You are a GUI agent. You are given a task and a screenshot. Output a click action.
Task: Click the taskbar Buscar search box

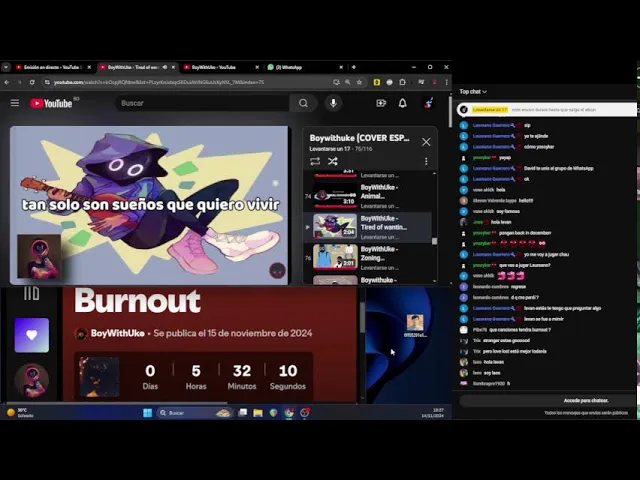[x=194, y=413]
